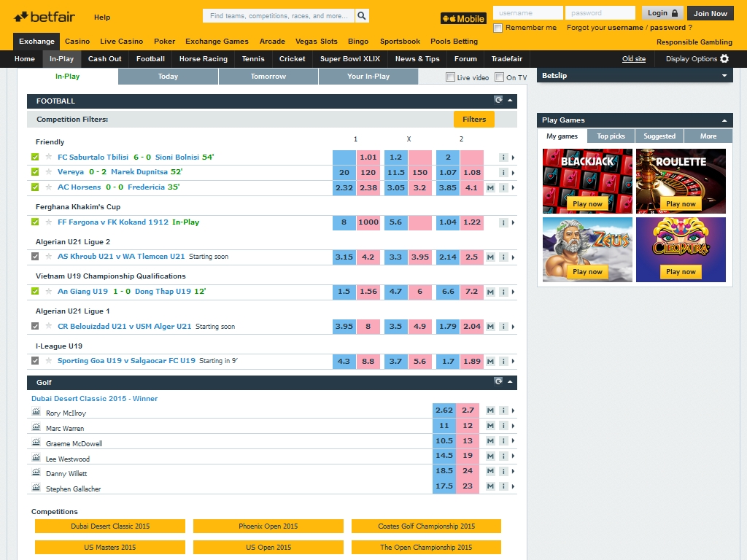The image size is (747, 560).
Task: Open the Mobile apps icon button
Action: point(463,19)
